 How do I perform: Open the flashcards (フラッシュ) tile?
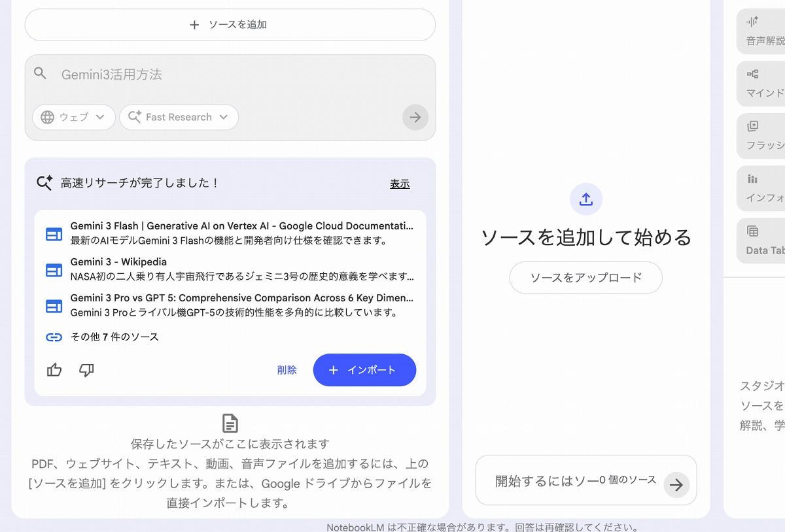[x=763, y=136]
